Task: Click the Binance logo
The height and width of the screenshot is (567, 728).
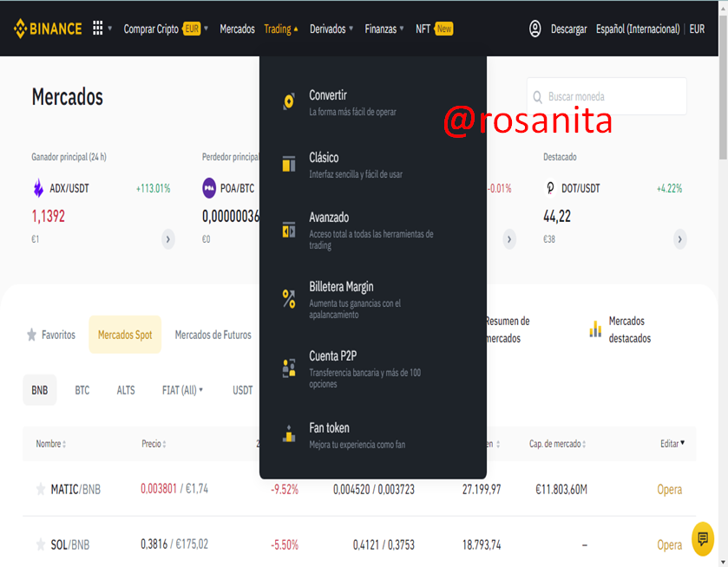Action: click(48, 29)
